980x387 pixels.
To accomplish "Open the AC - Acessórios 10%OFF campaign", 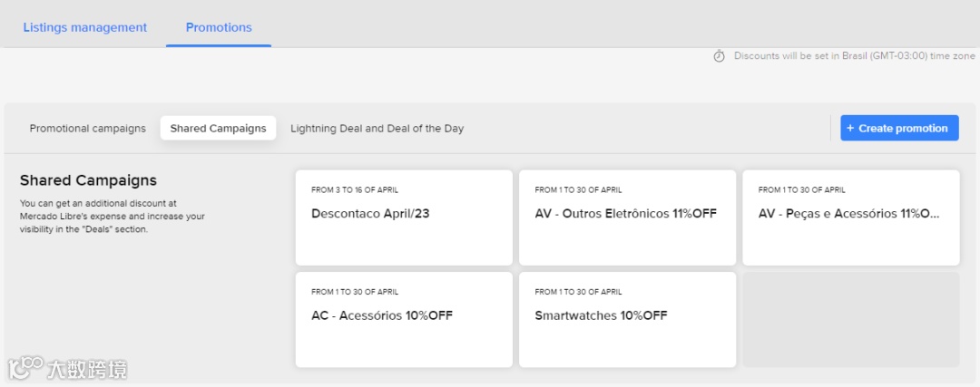I will tap(404, 319).
